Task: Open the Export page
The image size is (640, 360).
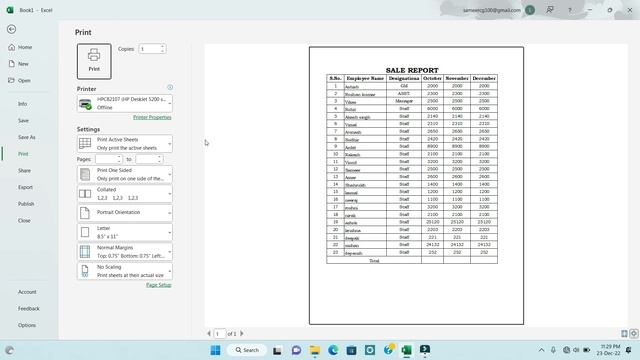Action: pos(25,187)
